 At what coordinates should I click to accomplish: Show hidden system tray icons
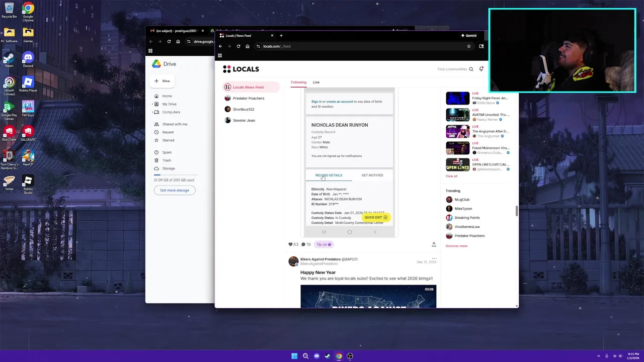(598, 356)
